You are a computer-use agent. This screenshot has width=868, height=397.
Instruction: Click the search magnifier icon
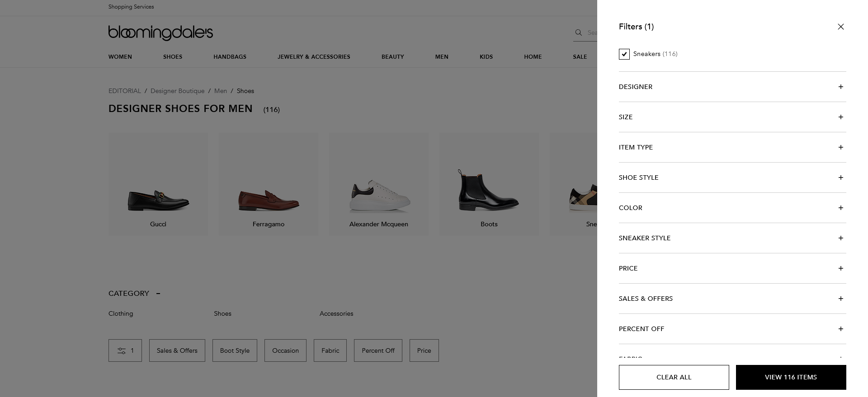pyautogui.click(x=578, y=33)
